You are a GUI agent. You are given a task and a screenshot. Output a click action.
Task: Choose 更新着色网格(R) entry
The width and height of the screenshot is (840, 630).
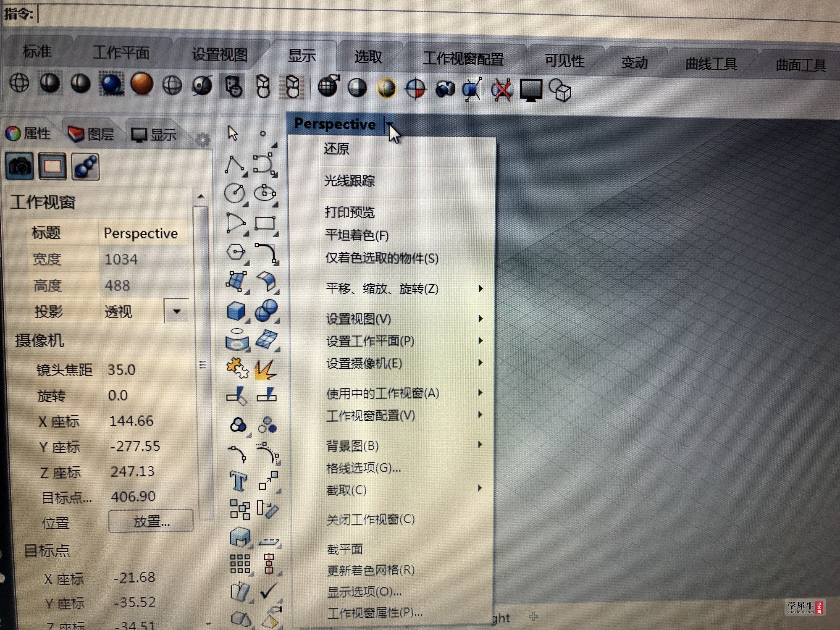tap(371, 570)
